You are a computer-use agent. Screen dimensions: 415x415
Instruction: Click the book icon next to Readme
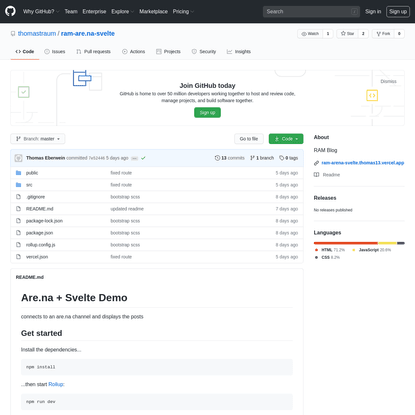point(316,175)
